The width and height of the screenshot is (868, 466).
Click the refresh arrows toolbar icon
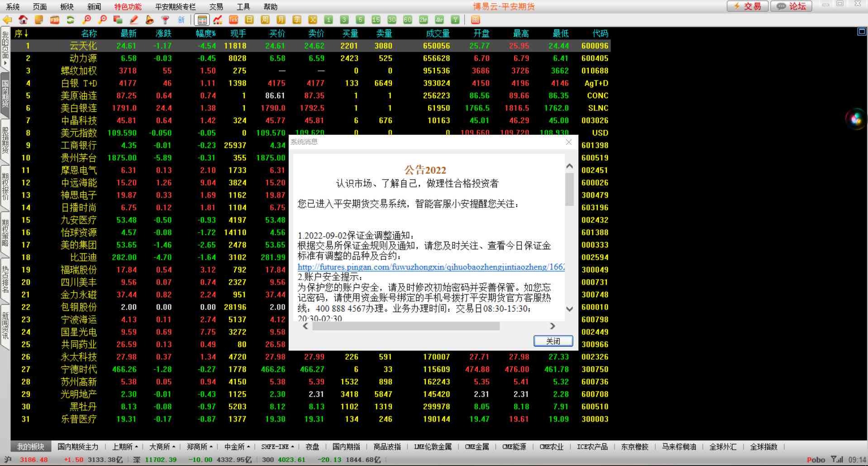(x=71, y=20)
